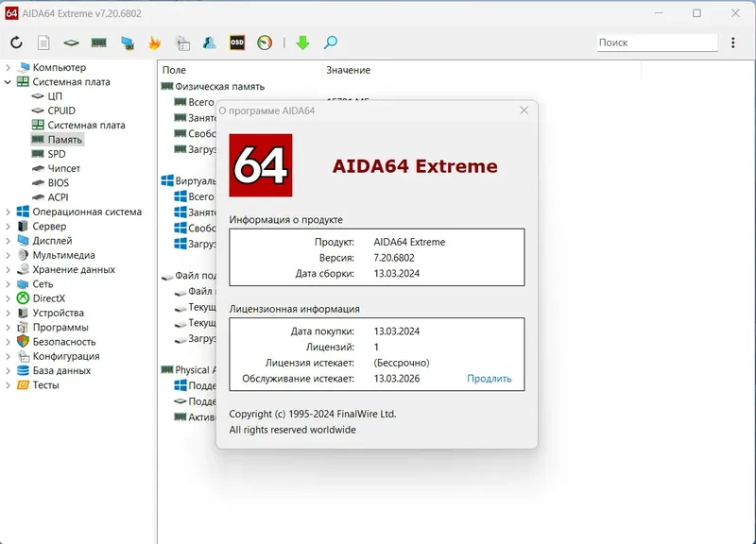Viewport: 756px width, 544px height.
Task: Maximize the AIDA64 window
Action: 696,13
